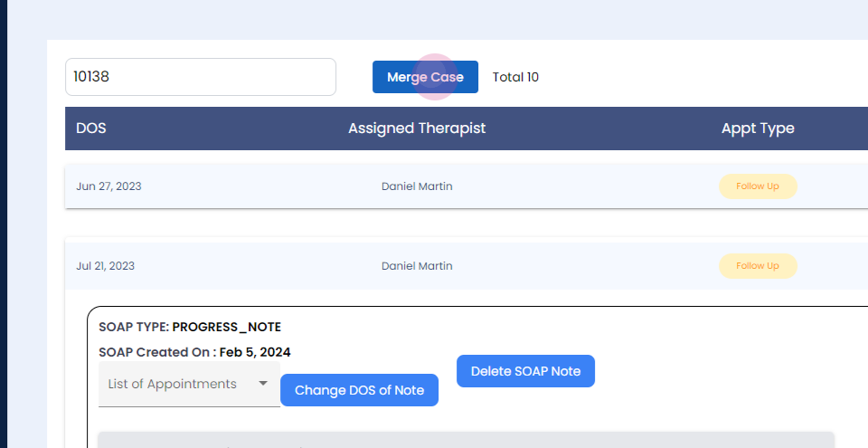
Task: Click the Appt Type column header
Action: (x=758, y=129)
